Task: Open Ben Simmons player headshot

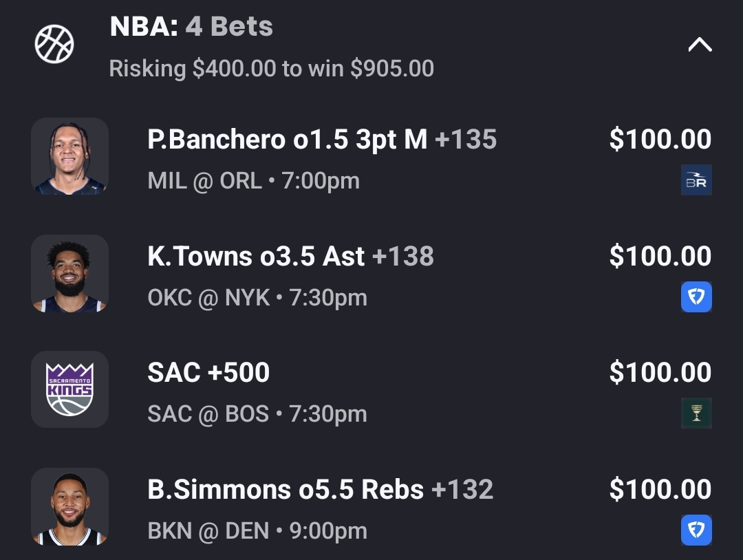Action: [69, 507]
